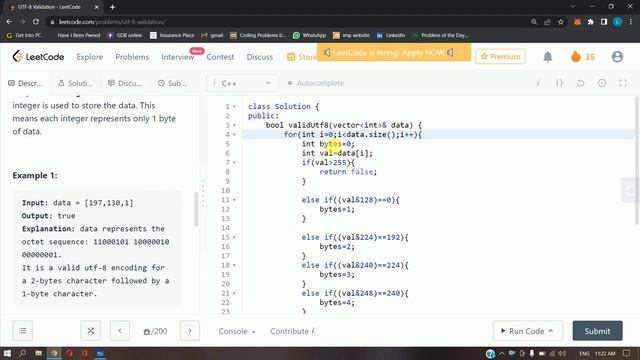Image resolution: width=640 pixels, height=360 pixels.
Task: Collapse else-if fold line 15
Action: click(234, 237)
